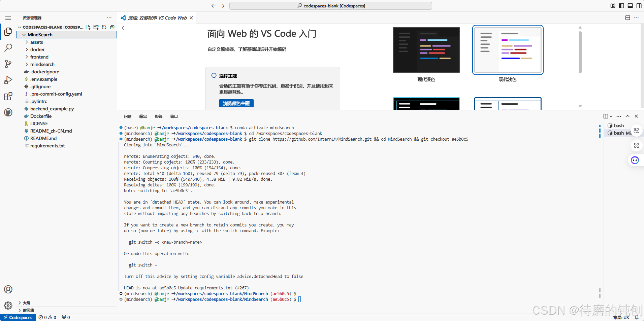Image resolution: width=644 pixels, height=321 pixels.
Task: Switch to the Problems panel tab
Action: [128, 116]
